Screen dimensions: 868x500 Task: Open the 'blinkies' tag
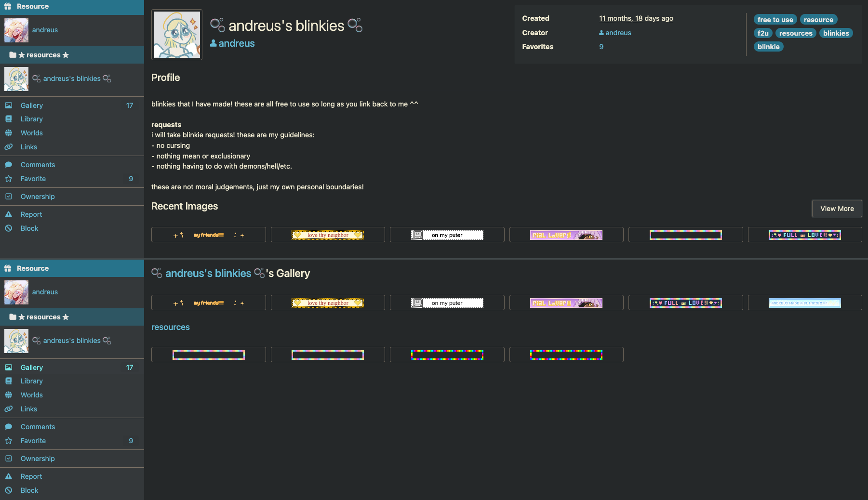tap(836, 33)
